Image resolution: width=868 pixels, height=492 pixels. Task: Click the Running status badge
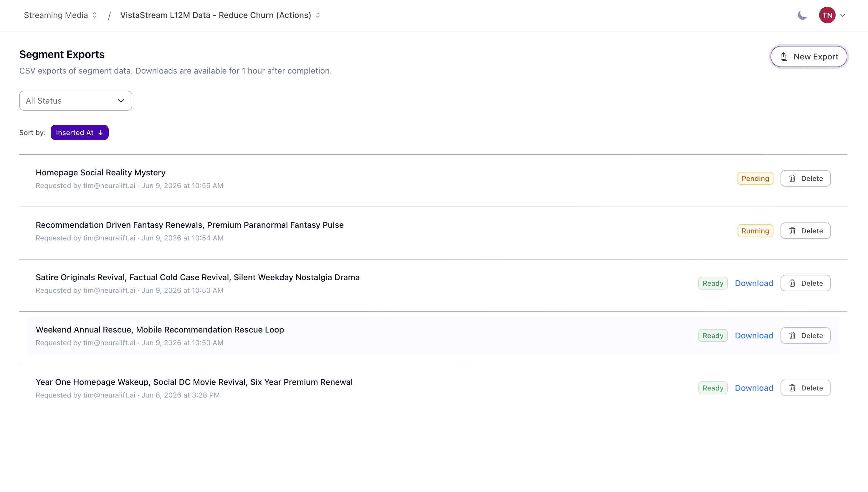[755, 231]
